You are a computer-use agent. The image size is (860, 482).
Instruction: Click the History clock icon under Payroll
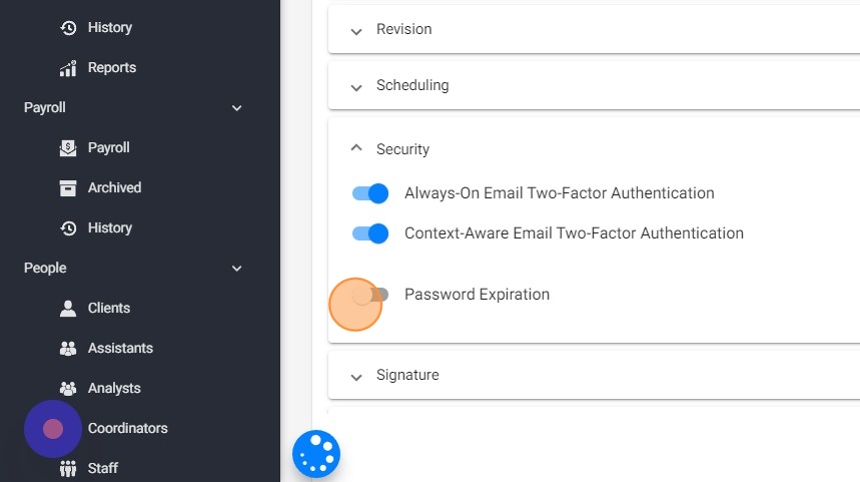[68, 228]
